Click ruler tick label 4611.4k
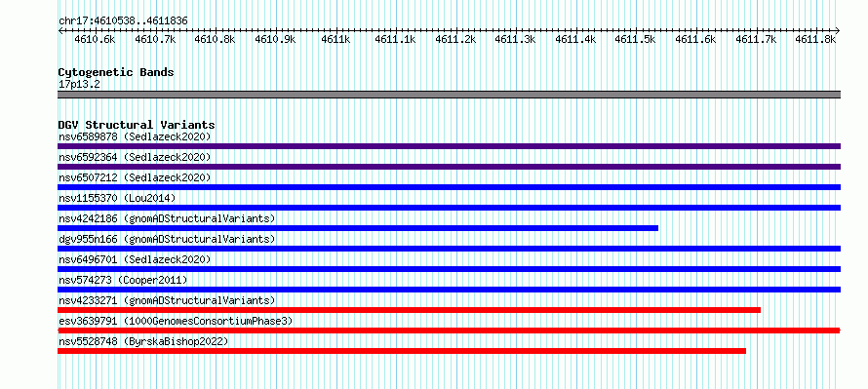Screen dimensions: 868x389 point(575,39)
